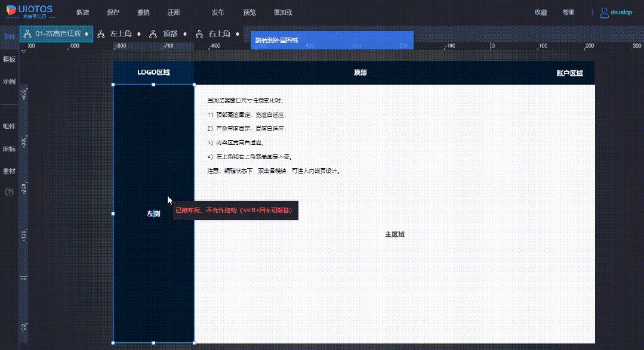The image size is (644, 350).
Task: Switch to the 示例 sidebar panel
Action: tap(8, 81)
